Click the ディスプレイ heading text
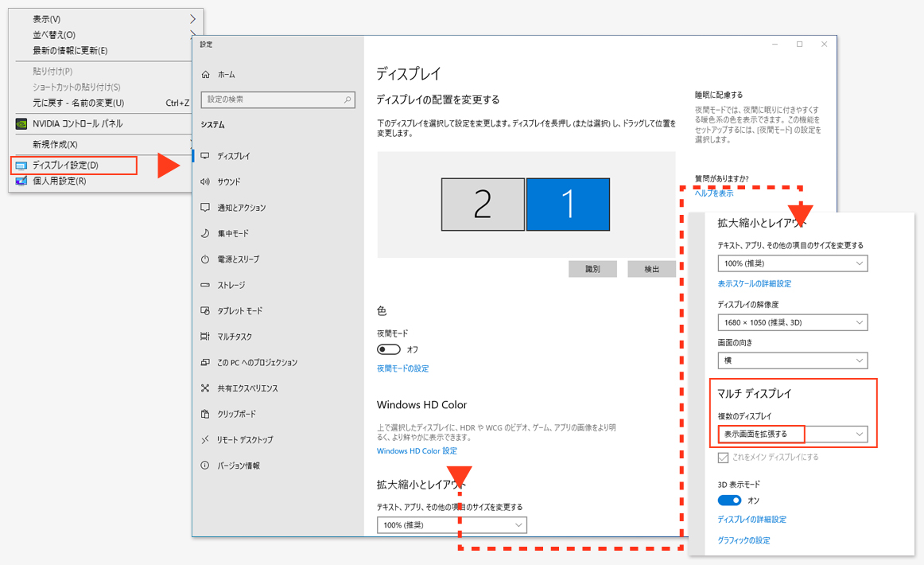 tap(409, 74)
